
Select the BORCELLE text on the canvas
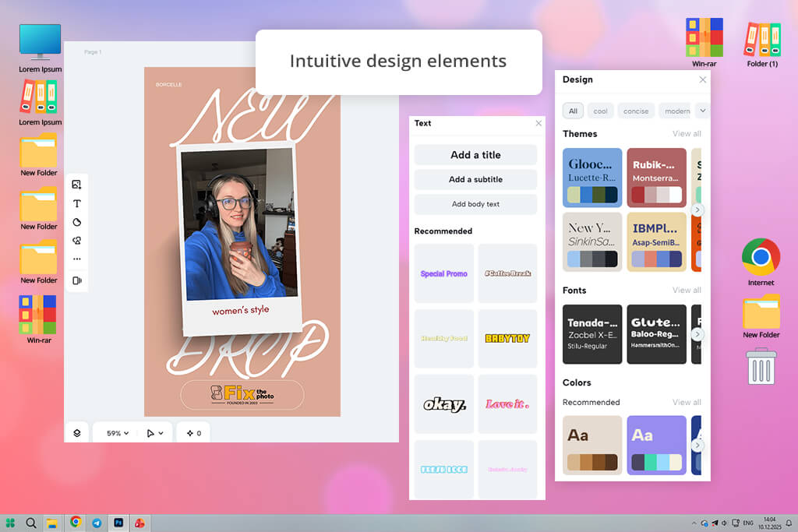168,84
